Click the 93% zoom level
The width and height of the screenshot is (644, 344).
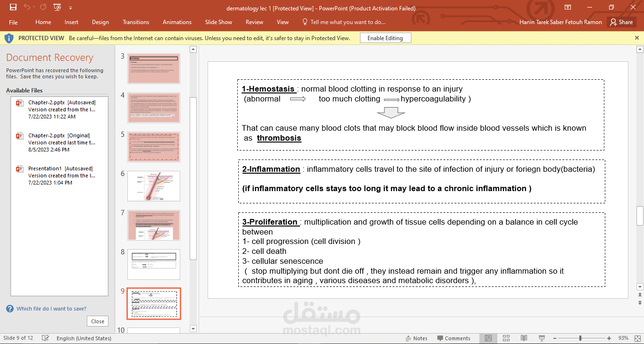tap(623, 338)
